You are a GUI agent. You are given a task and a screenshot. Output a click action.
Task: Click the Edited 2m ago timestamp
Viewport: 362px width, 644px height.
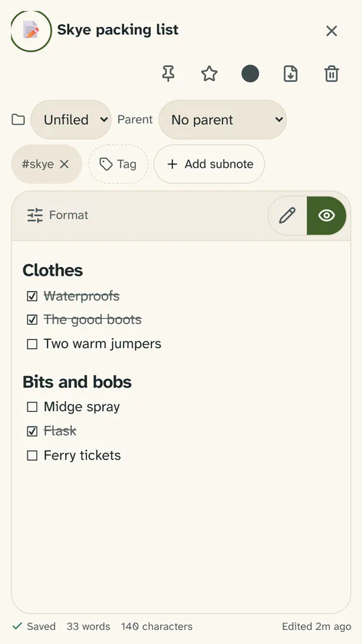coord(316,627)
